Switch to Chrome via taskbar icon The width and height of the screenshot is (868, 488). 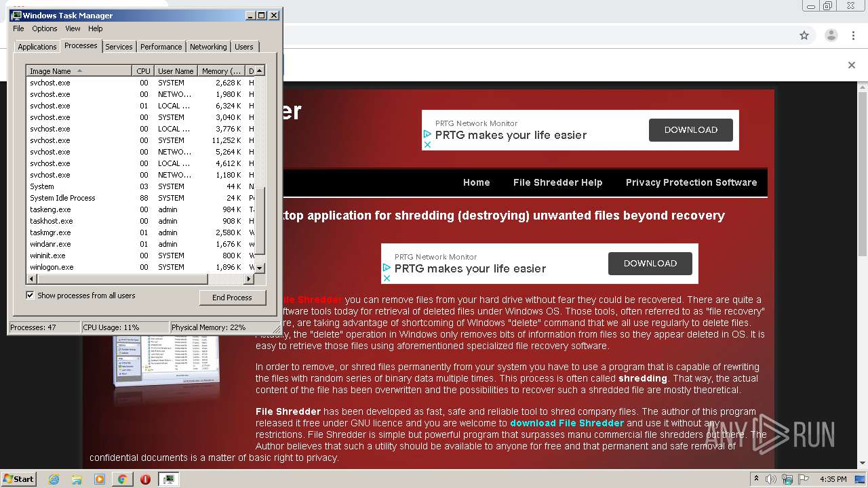[x=122, y=479]
